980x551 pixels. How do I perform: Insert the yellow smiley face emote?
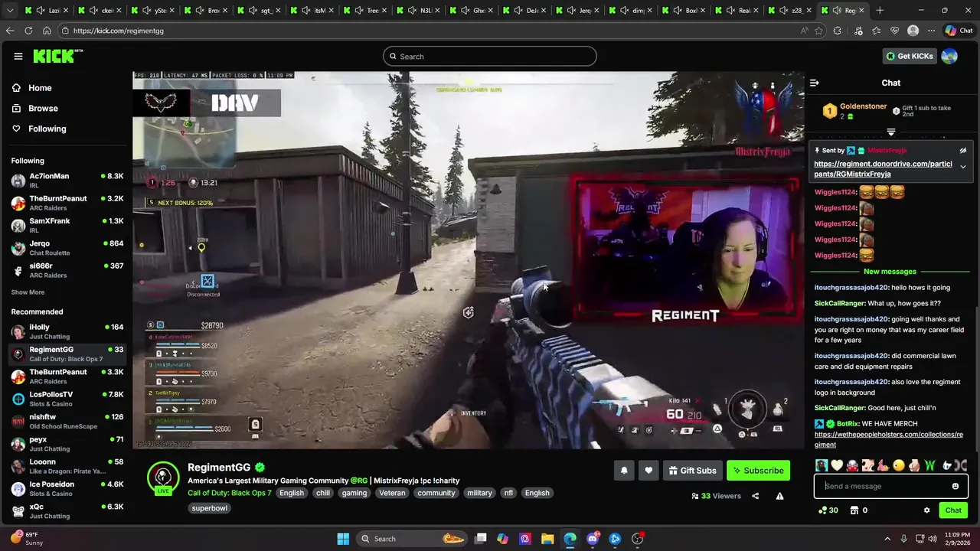pyautogui.click(x=899, y=465)
